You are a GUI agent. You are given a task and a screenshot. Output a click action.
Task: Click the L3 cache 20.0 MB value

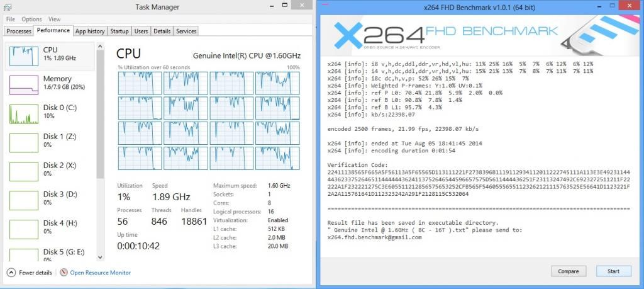[x=278, y=246]
